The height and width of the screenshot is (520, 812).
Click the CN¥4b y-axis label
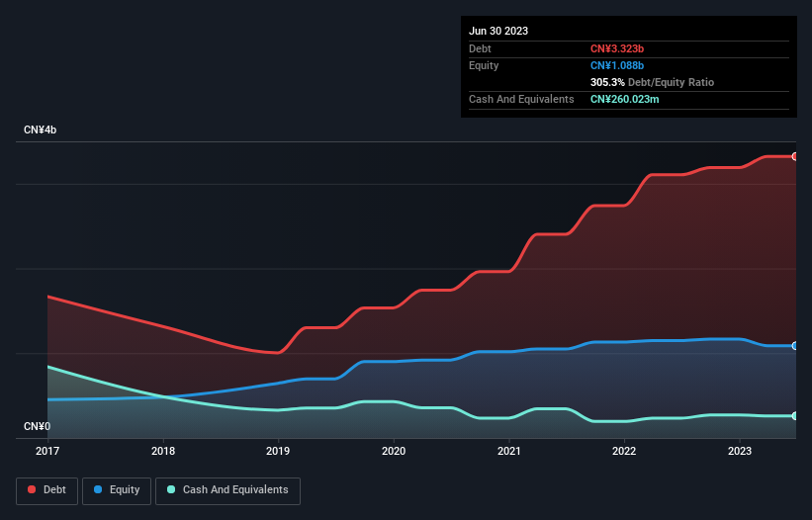coord(40,130)
